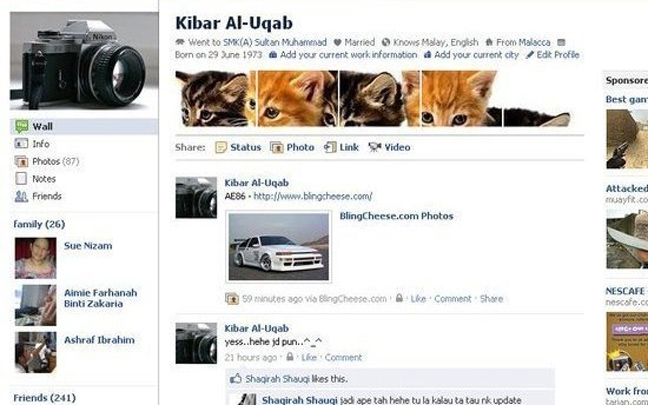Open the Friends list from the sidebar
This screenshot has width=648, height=405.
47,196
